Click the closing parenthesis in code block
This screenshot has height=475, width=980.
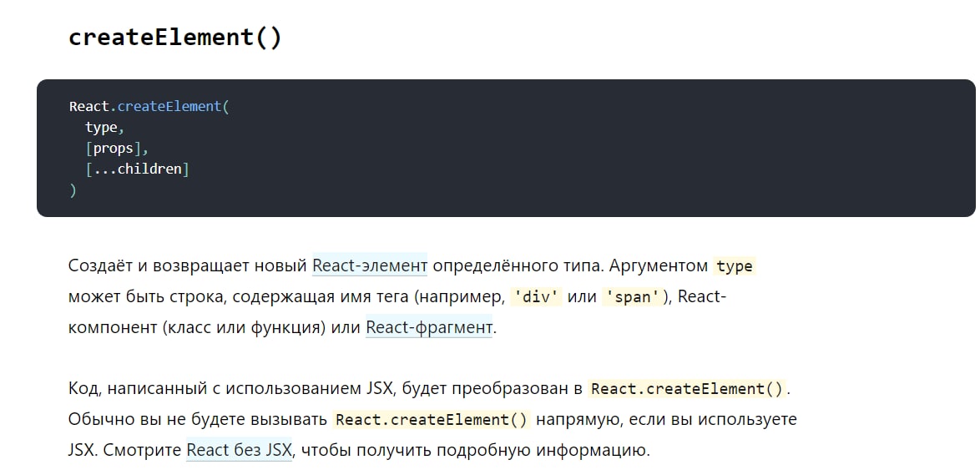click(73, 189)
